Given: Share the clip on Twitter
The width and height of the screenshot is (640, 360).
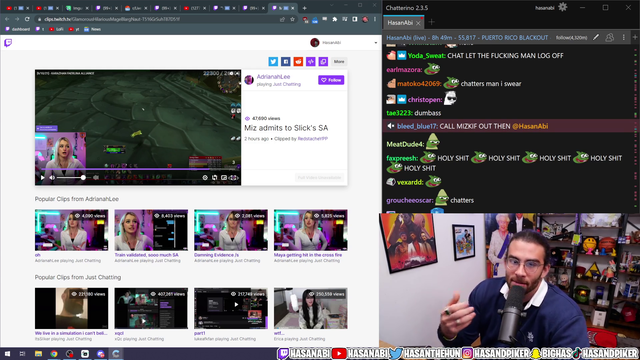Looking at the screenshot, I should [273, 61].
